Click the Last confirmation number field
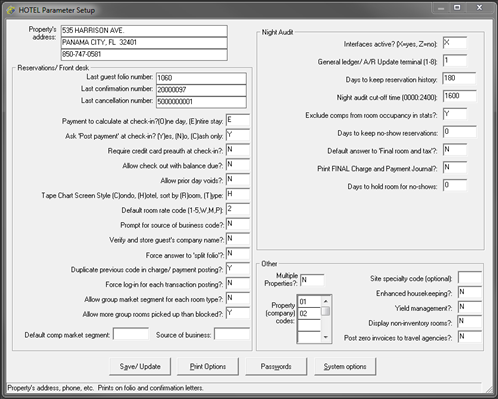Image resolution: width=498 pixels, height=399 pixels. coord(201,90)
